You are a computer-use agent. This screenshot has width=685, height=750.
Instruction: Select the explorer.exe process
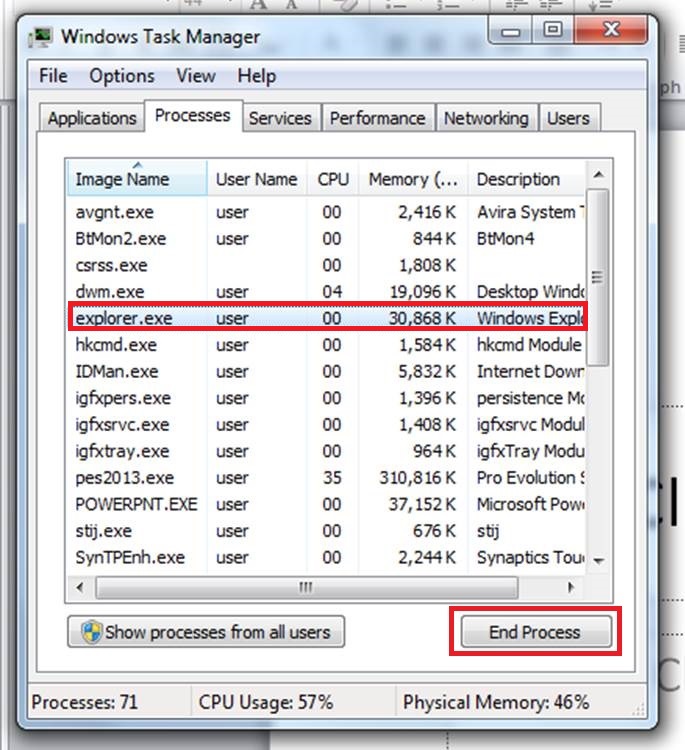326,318
